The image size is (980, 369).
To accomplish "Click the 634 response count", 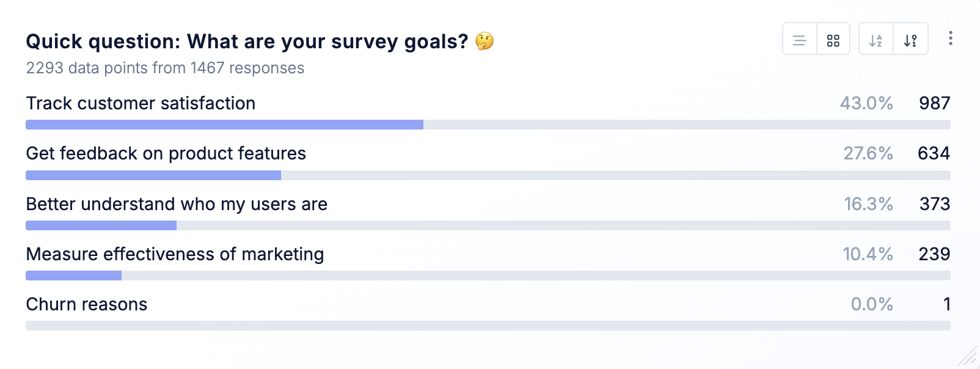I will (x=934, y=153).
